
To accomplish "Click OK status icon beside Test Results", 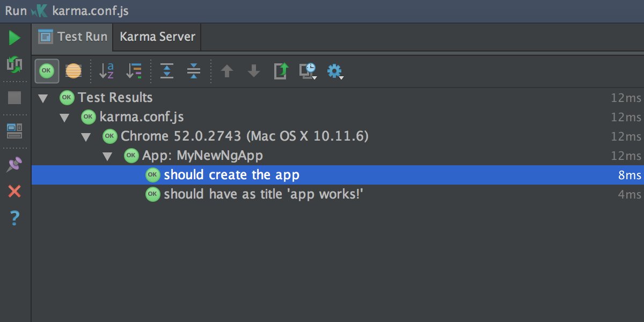I will point(67,98).
